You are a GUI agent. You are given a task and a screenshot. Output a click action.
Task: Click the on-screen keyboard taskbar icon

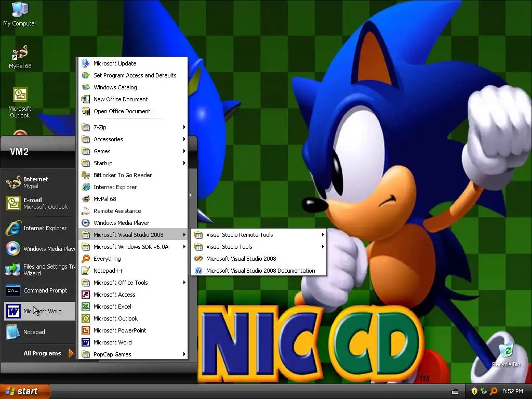tap(455, 392)
